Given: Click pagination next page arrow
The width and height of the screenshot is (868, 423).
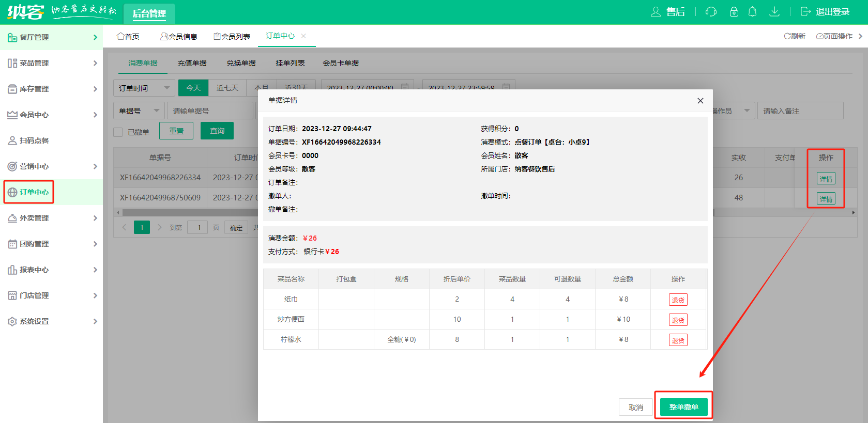Looking at the screenshot, I should 159,227.
